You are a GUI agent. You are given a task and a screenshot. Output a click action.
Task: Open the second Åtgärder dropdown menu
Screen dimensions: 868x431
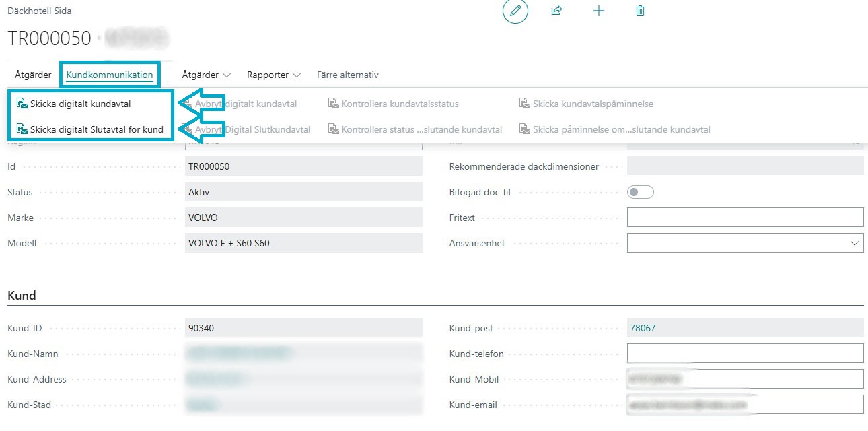tap(206, 75)
